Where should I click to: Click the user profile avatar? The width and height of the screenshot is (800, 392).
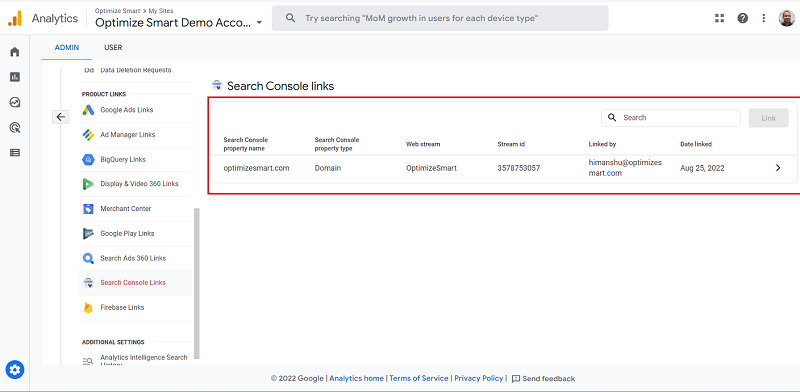click(786, 18)
